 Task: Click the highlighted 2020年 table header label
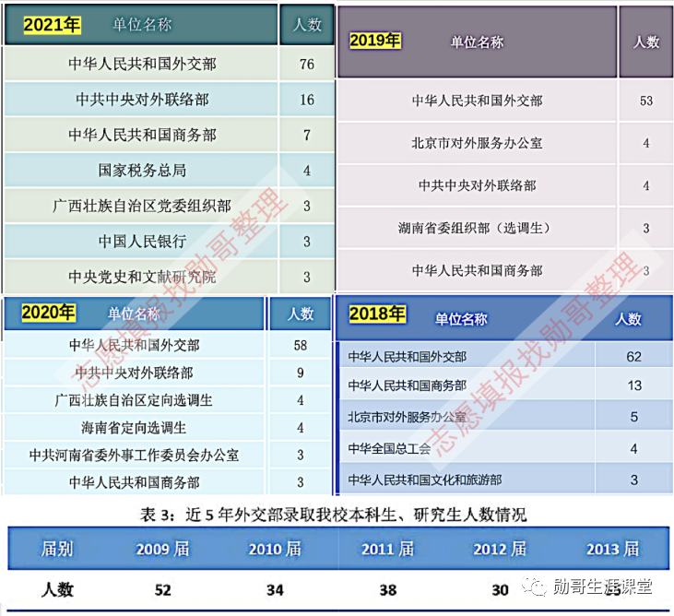[49, 313]
